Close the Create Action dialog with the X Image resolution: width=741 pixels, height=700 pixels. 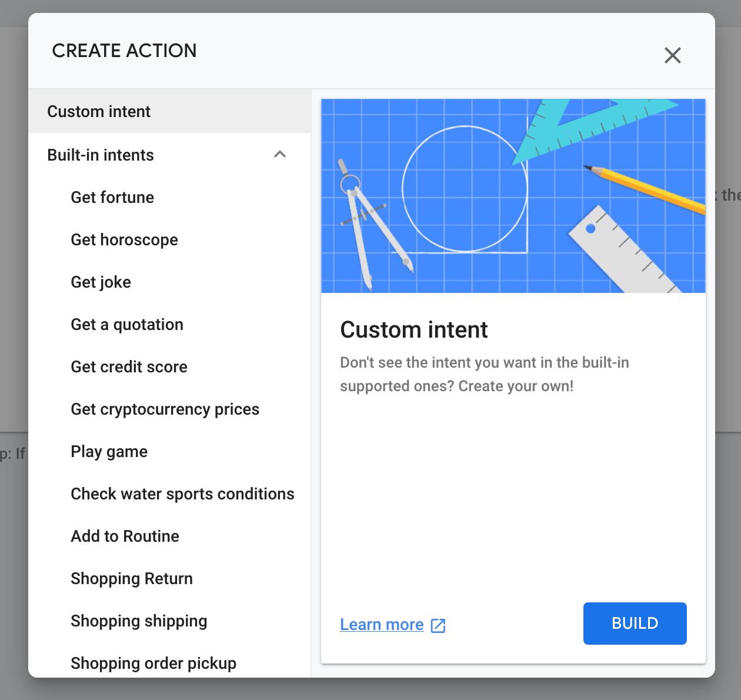(x=672, y=55)
